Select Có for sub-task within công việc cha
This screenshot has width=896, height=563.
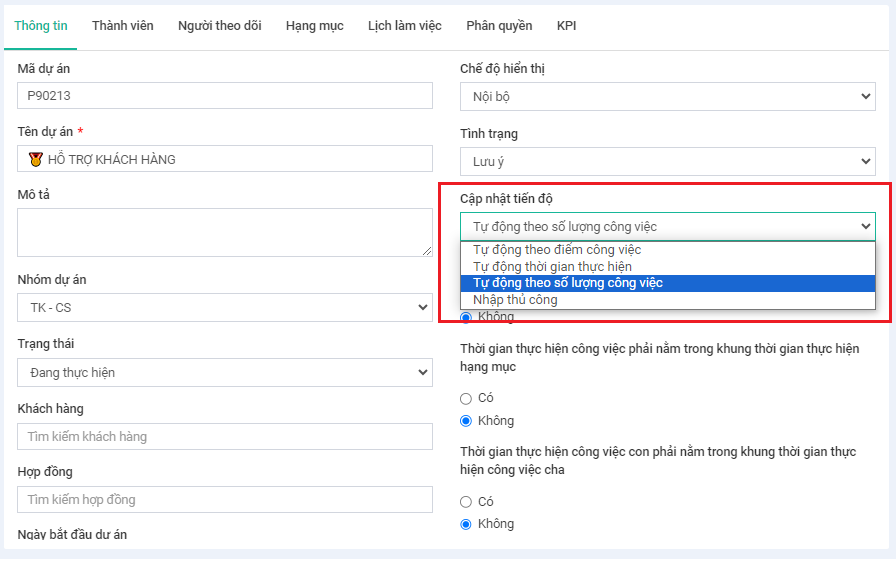466,502
